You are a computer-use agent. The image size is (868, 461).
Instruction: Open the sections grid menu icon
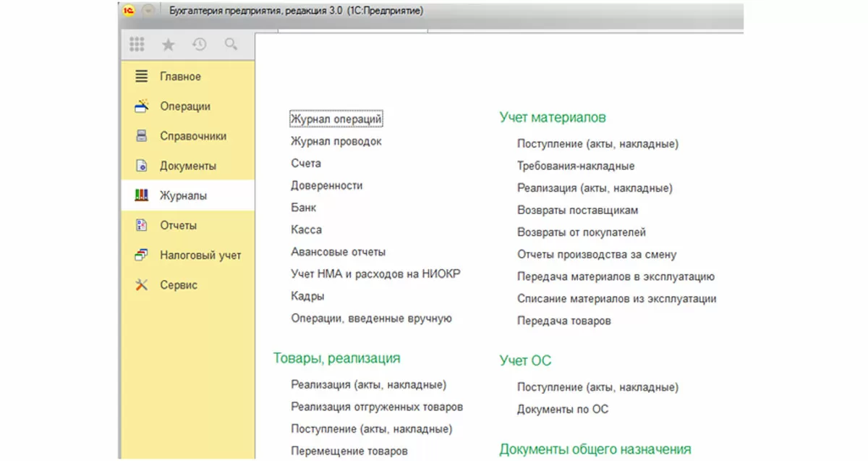click(137, 45)
